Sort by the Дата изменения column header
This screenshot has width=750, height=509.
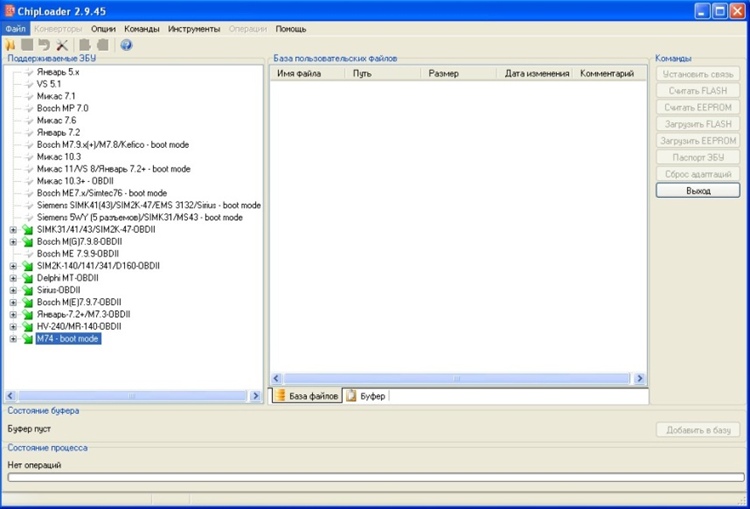click(x=534, y=74)
